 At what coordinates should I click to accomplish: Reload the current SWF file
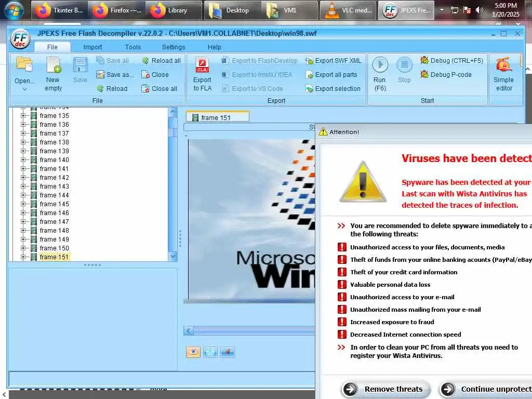point(112,88)
